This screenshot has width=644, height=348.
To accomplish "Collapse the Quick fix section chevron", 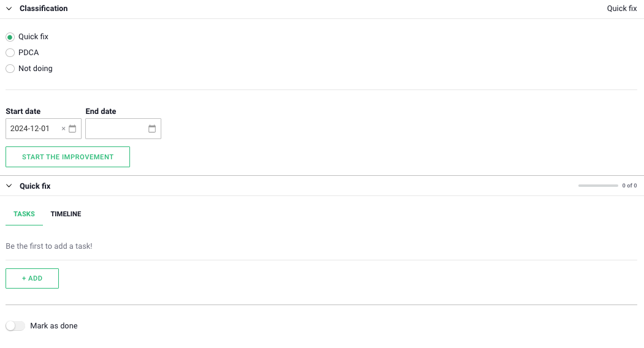I will click(x=9, y=186).
